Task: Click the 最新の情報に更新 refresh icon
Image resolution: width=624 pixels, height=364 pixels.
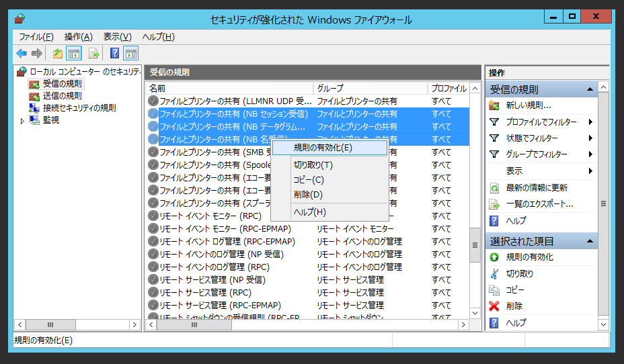Action: tap(494, 188)
